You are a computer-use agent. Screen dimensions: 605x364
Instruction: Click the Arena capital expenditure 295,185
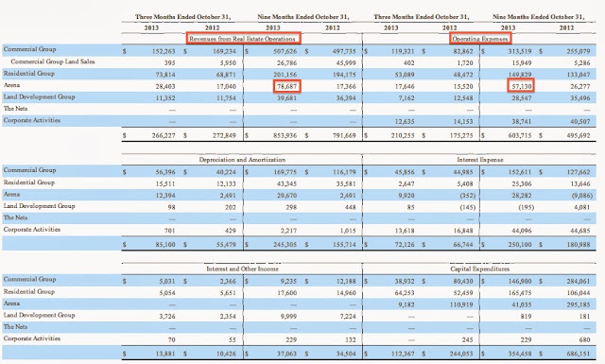(579, 304)
